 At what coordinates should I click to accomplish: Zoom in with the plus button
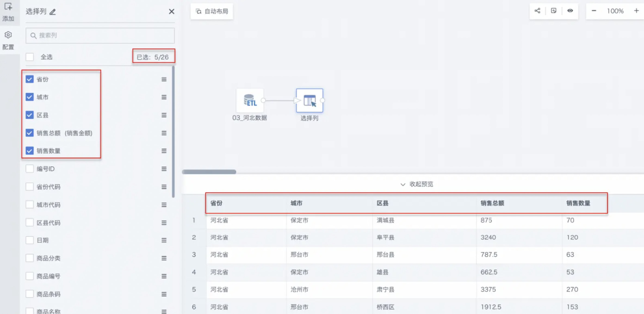(636, 11)
